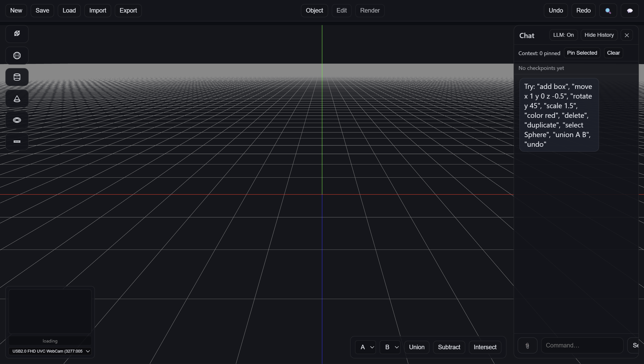644x364 pixels.
Task: Focus the Command input field
Action: point(582,345)
